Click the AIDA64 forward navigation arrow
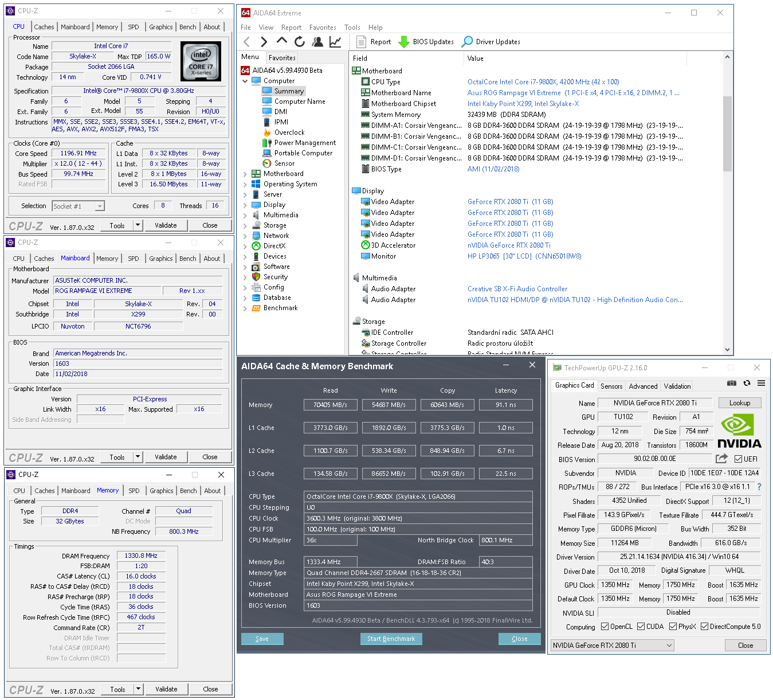This screenshot has height=700, width=773. click(x=264, y=42)
